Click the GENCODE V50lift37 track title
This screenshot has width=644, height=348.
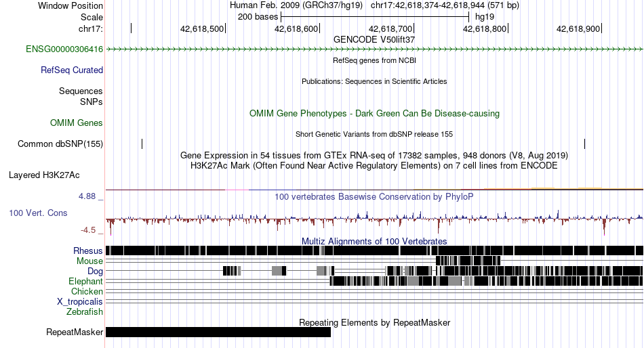(x=374, y=39)
